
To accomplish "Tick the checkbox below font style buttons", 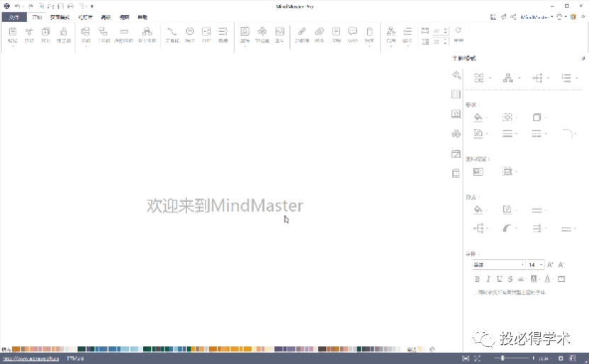I will pos(475,292).
